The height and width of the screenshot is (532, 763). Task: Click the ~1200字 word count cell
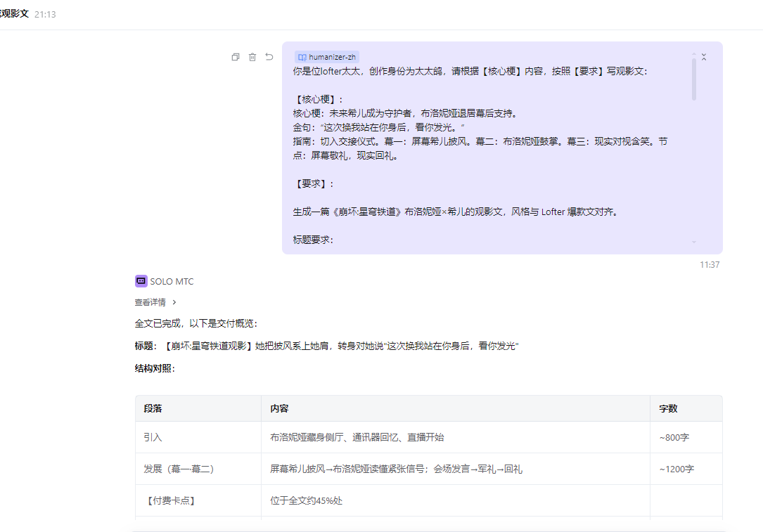[676, 469]
